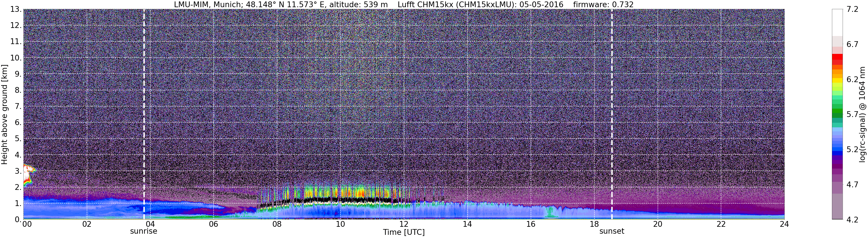Click the 7. tick label on the height axis
Viewport: 868px width, 238px height.
tap(18, 106)
